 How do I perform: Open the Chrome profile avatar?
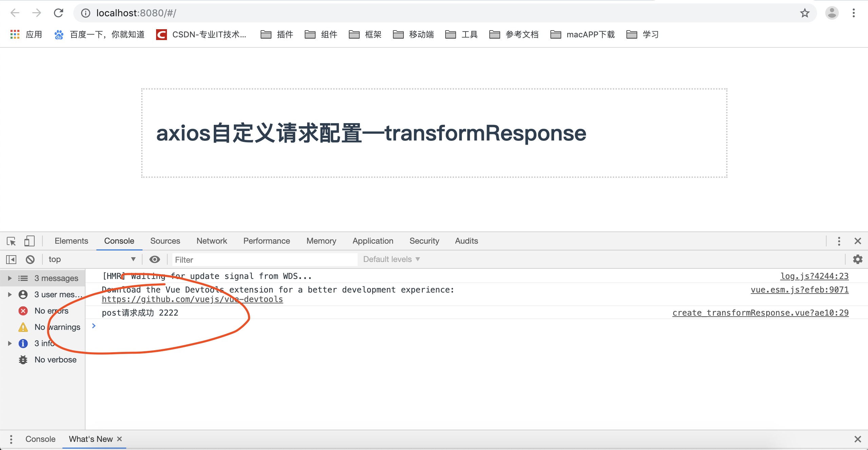coord(832,13)
